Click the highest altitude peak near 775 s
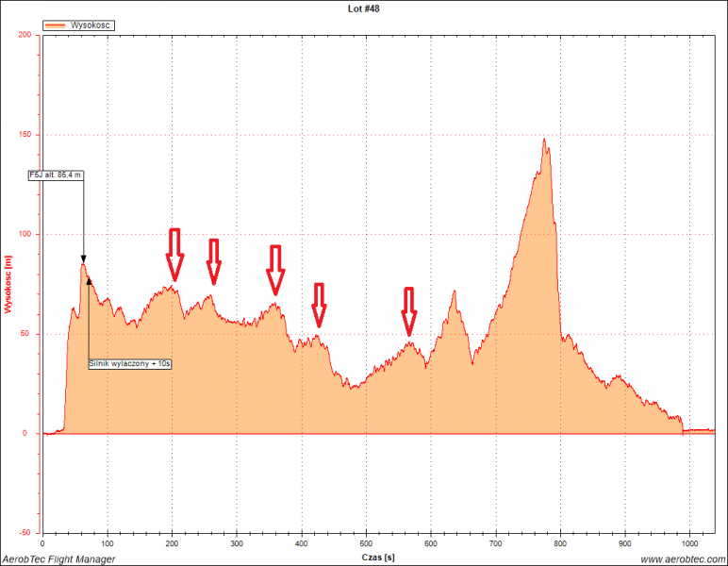Image resolution: width=728 pixels, height=566 pixels. coord(544,141)
